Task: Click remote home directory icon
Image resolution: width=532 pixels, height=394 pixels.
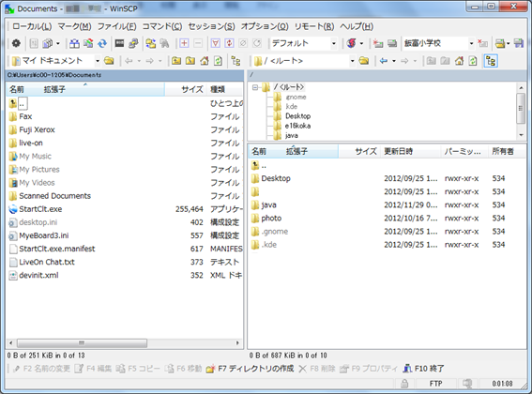Action: [x=459, y=61]
